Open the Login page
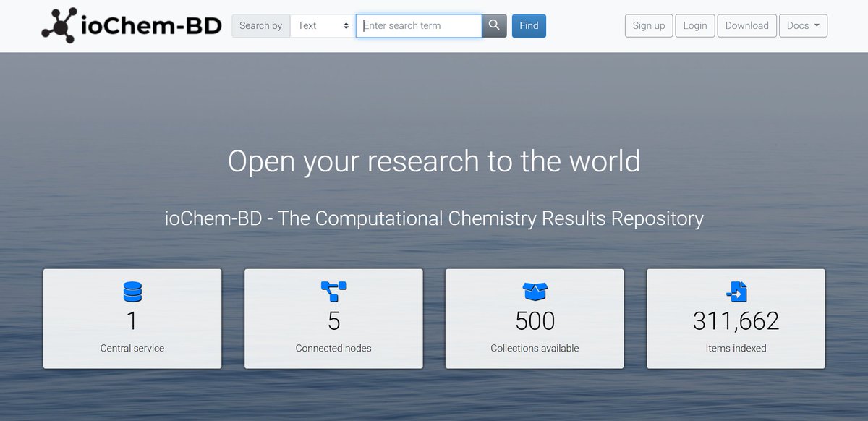 pyautogui.click(x=694, y=25)
